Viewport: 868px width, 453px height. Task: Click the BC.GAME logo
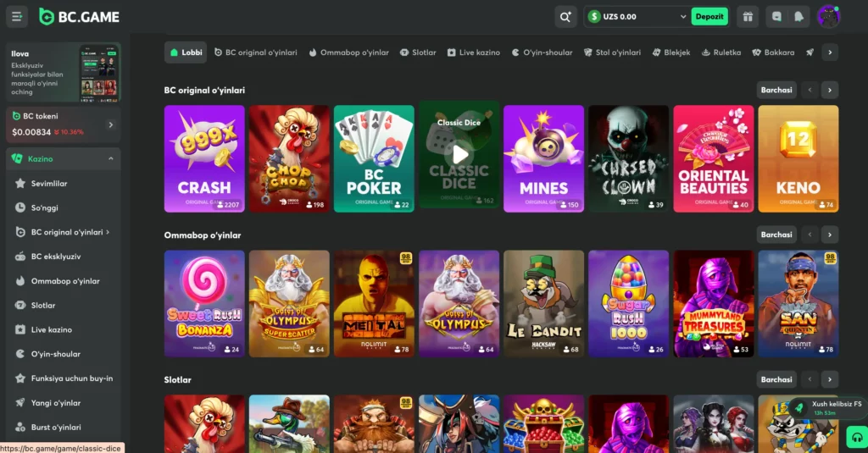coord(79,17)
